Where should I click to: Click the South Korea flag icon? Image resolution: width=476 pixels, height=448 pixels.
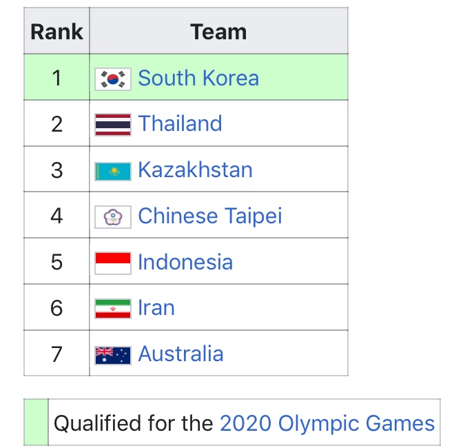coord(113,79)
